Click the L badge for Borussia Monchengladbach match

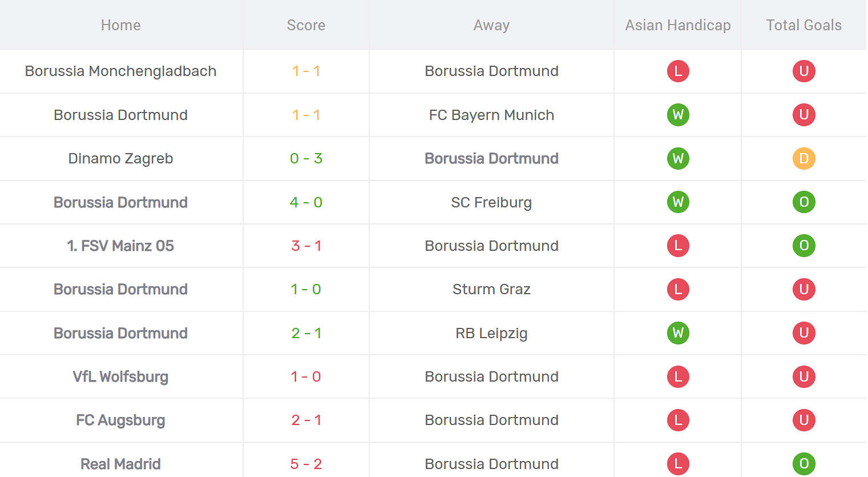pos(677,71)
